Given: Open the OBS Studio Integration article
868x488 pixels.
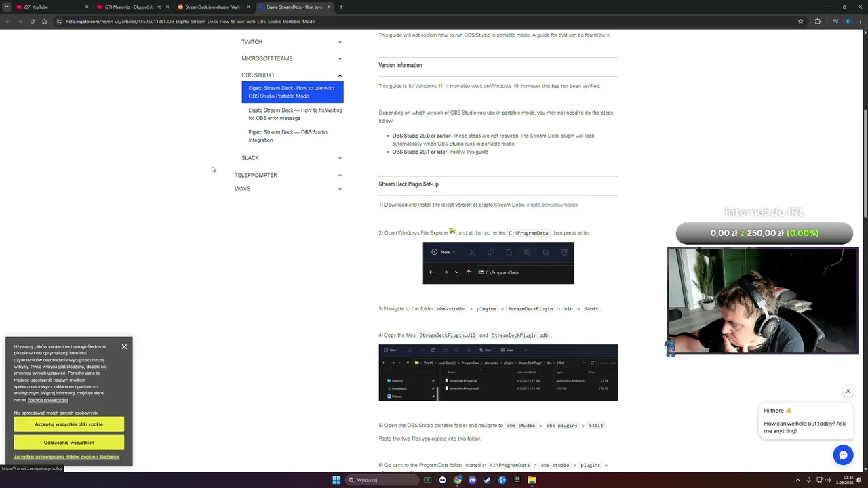Looking at the screenshot, I should click(288, 136).
